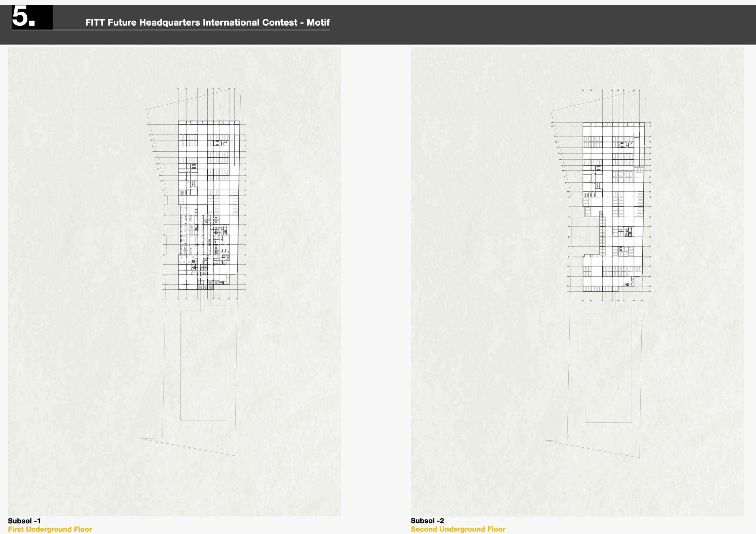
Task: Click the yellow "Second Underground Floor" caption
Action: (x=458, y=529)
